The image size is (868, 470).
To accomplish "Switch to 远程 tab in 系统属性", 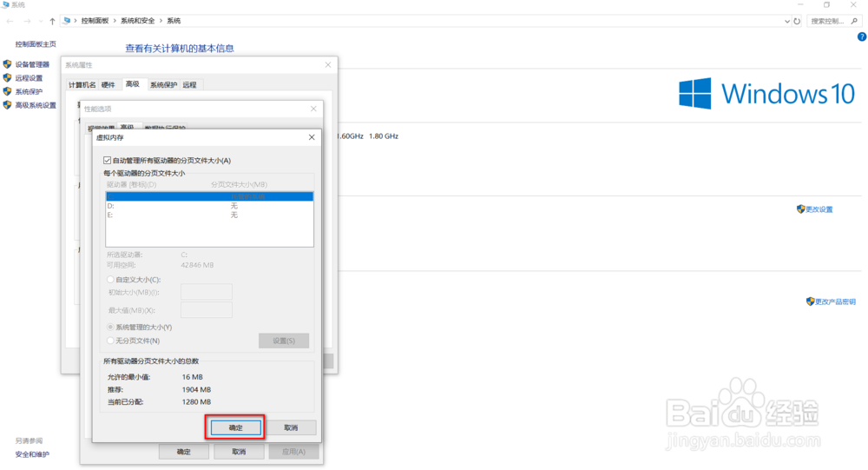I will point(190,85).
